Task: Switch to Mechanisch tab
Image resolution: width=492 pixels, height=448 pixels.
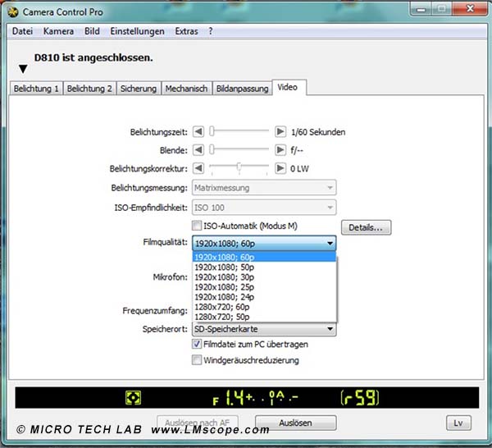Action: pyautogui.click(x=186, y=89)
